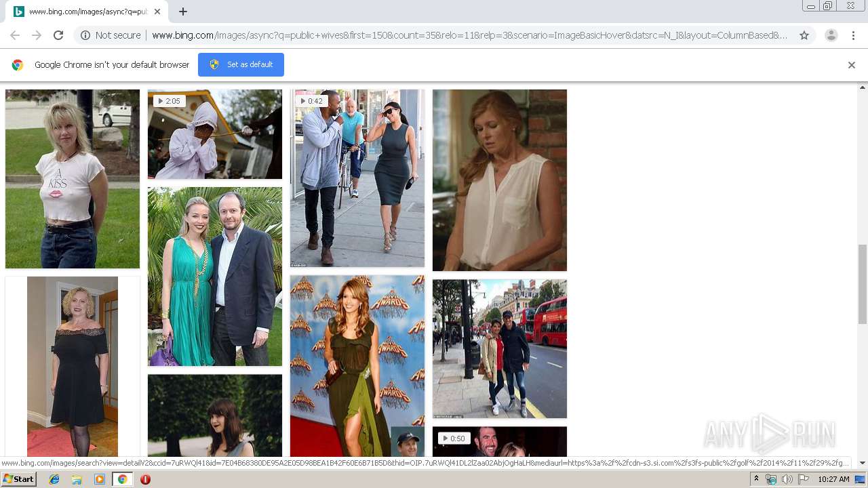Play the 0:42 street video thumbnail

(357, 178)
